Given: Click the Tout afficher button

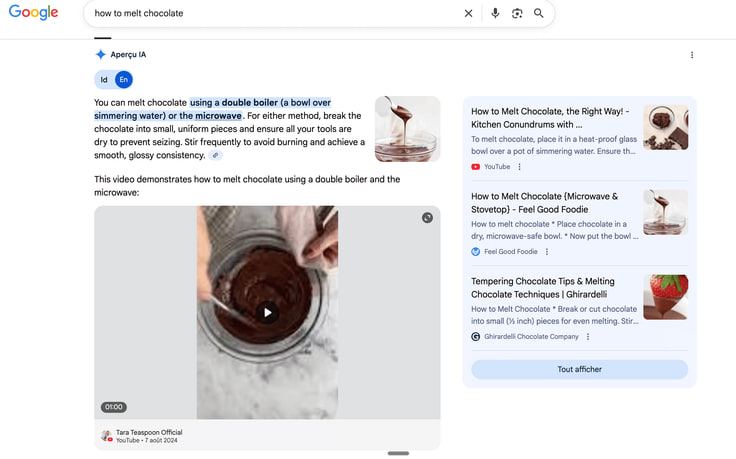Looking at the screenshot, I should pos(579,369).
